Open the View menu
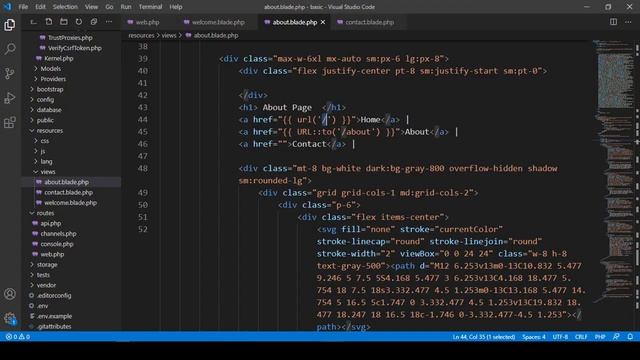Screen dimensions: 640x360 (91, 7)
